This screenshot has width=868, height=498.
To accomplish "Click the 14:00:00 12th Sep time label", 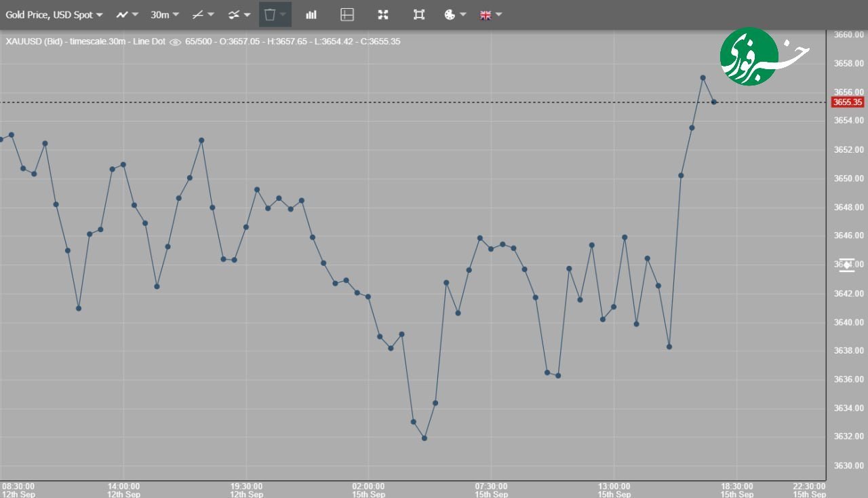I will point(123,491).
